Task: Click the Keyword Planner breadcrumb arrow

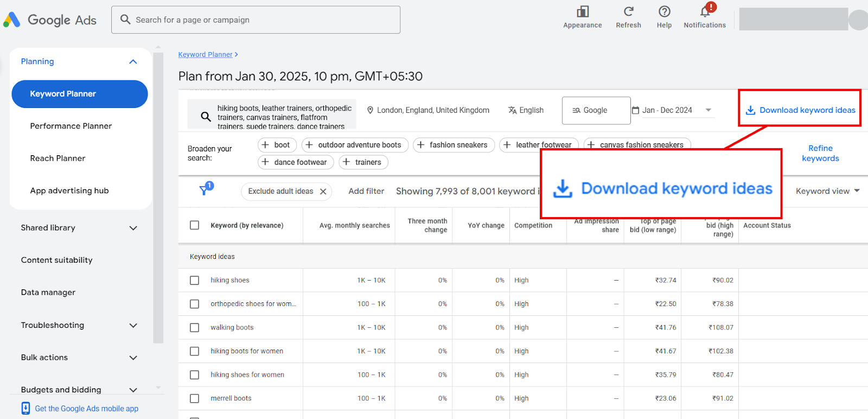Action: [237, 55]
